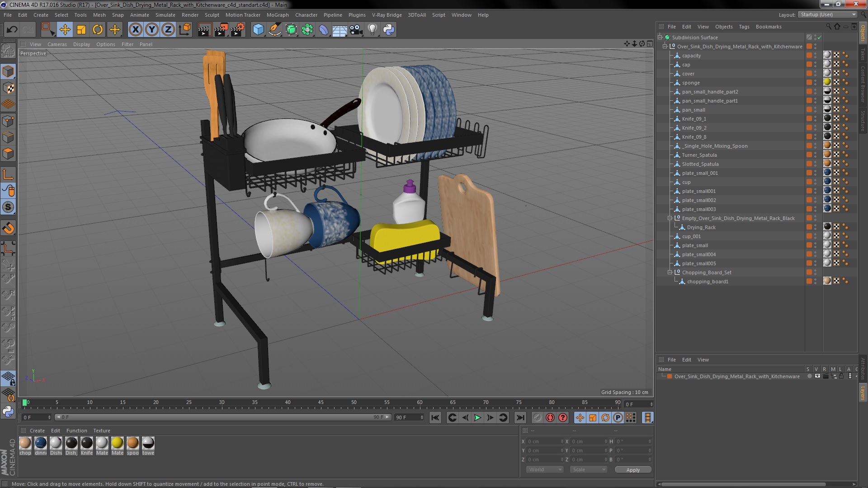Open the V-Ray Bridge menu
This screenshot has width=868, height=488.
coord(387,15)
